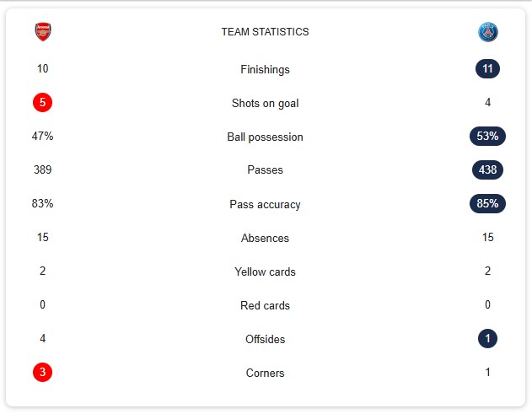The height and width of the screenshot is (414, 532).
Task: Click Arsenal's 389 passes value
Action: click(42, 169)
